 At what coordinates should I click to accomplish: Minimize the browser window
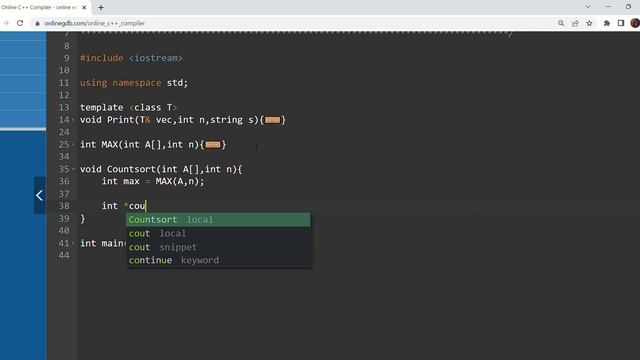608,7
